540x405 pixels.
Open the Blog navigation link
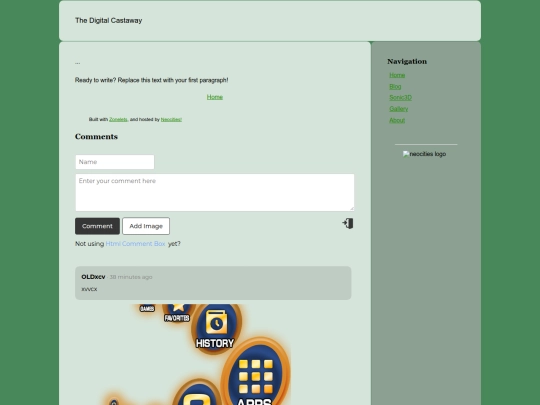click(x=395, y=86)
